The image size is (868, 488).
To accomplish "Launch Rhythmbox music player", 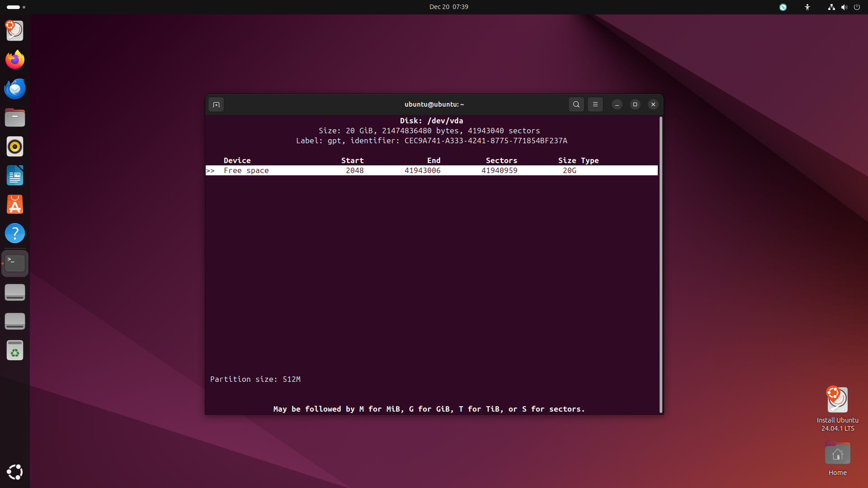I will pos(15,146).
